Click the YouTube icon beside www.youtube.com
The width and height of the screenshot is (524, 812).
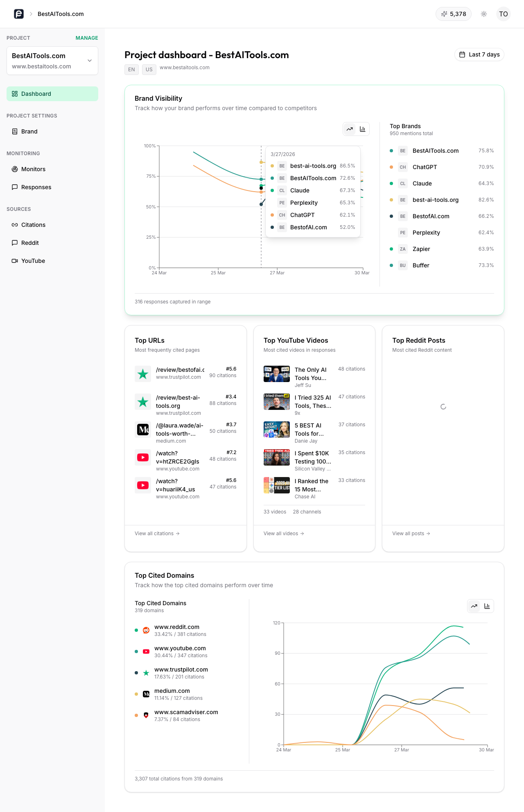point(146,651)
